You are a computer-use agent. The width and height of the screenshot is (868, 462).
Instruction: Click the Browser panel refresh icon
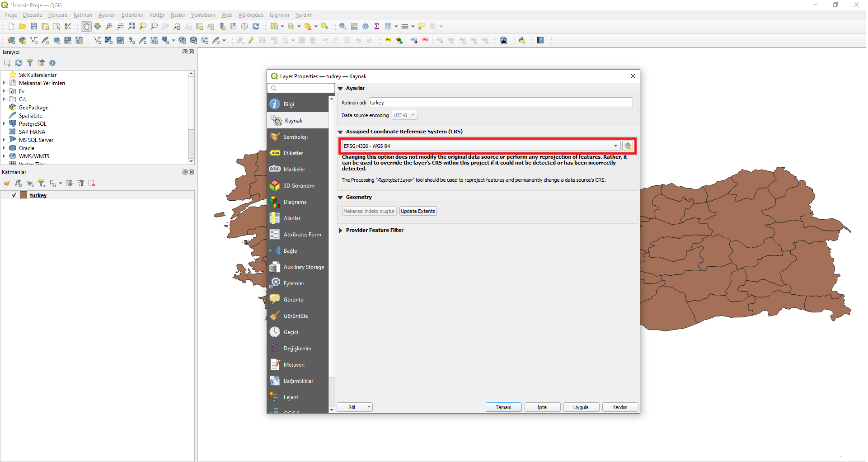click(x=19, y=63)
